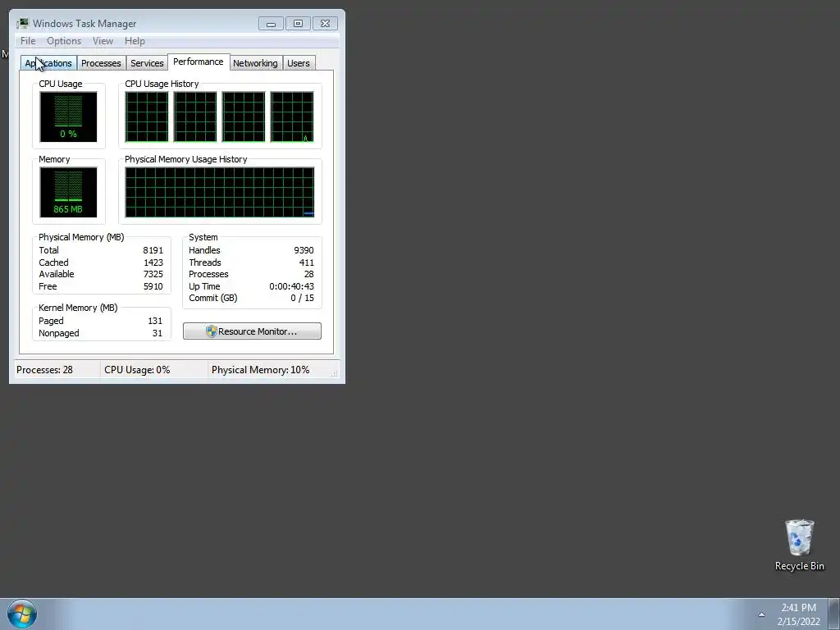Click the Paged value 131
Viewport: 840px width, 630px height.
pos(155,321)
